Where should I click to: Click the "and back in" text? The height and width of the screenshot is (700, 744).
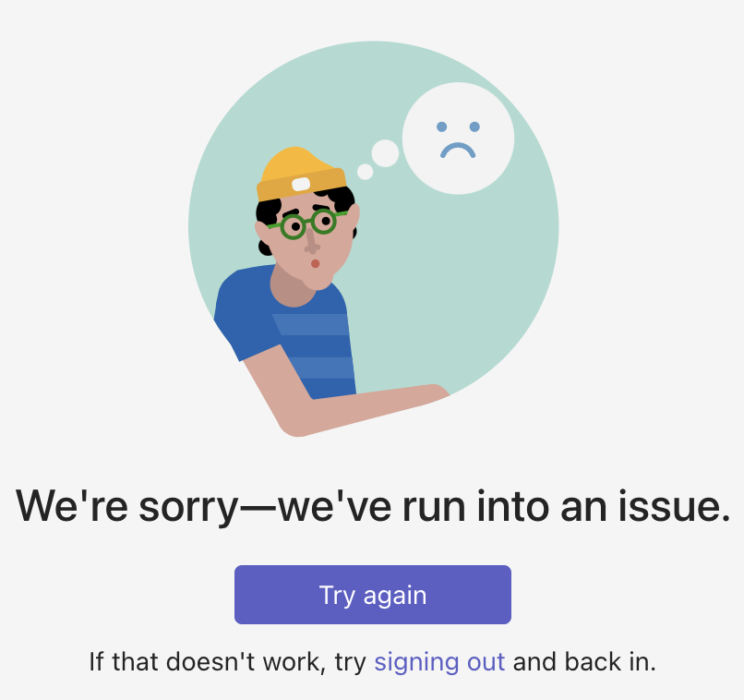tap(584, 661)
